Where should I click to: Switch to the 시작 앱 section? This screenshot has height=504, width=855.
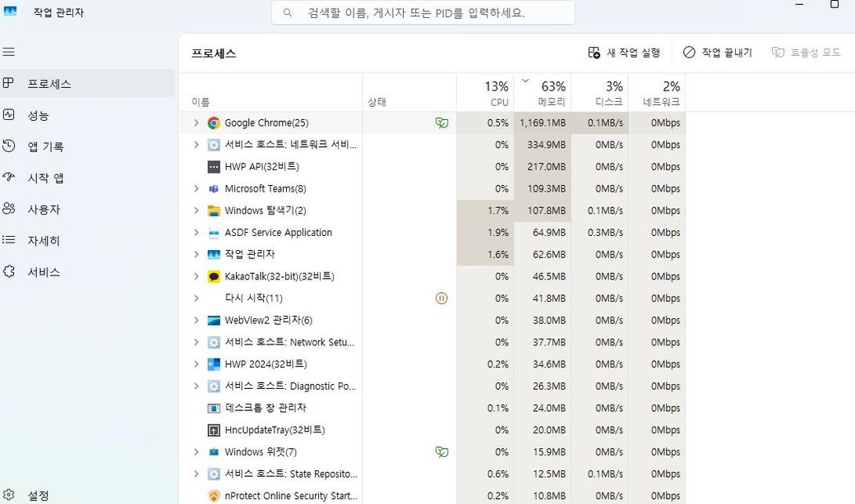pyautogui.click(x=45, y=178)
